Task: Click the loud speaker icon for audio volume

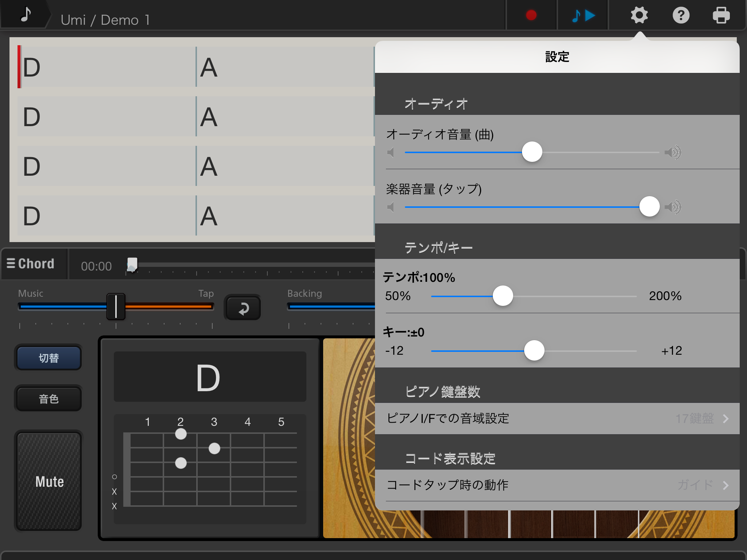Action: [673, 152]
